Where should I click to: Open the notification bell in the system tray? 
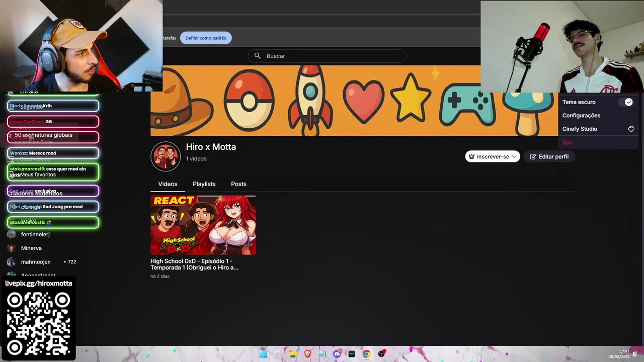(x=635, y=354)
